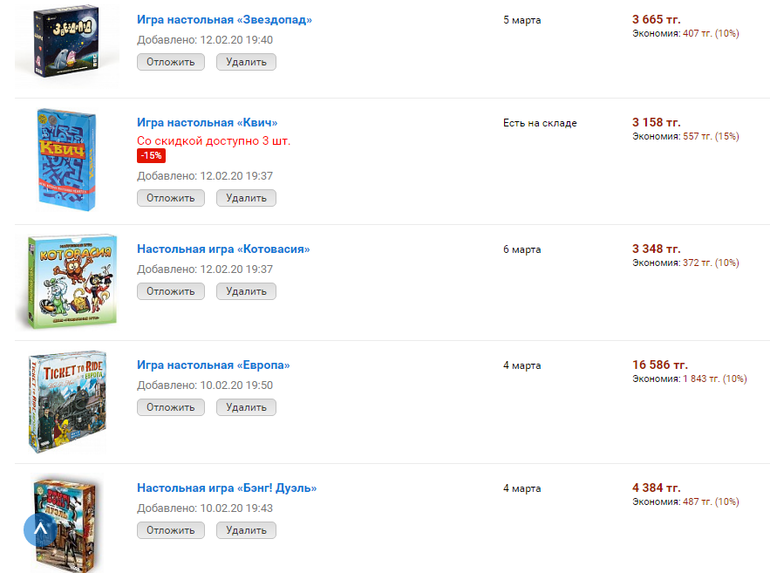Viewport: 770px width, 573px height.
Task: Postpone the Квич game with «Отложить»
Action: [x=171, y=198]
